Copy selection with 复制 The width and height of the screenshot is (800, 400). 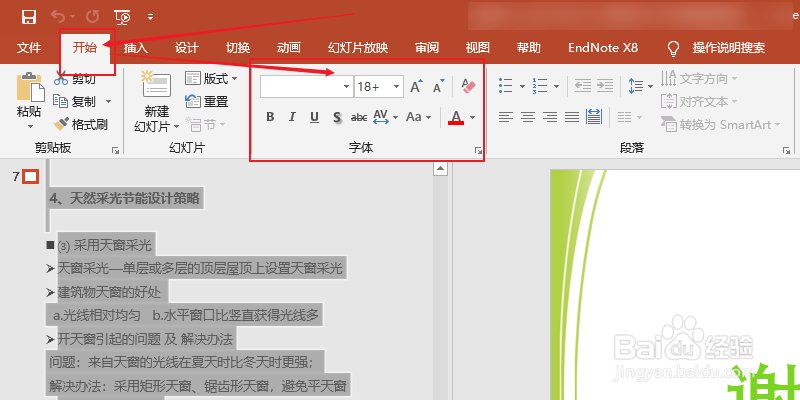pos(75,102)
